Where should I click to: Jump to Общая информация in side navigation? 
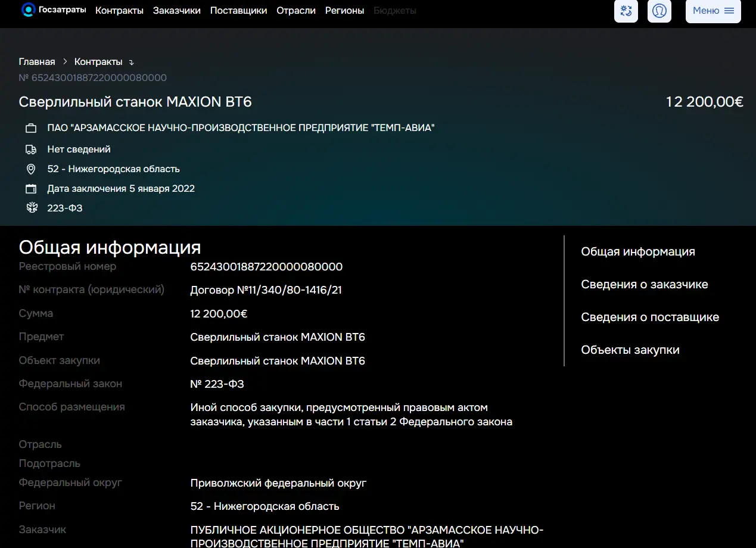(638, 252)
